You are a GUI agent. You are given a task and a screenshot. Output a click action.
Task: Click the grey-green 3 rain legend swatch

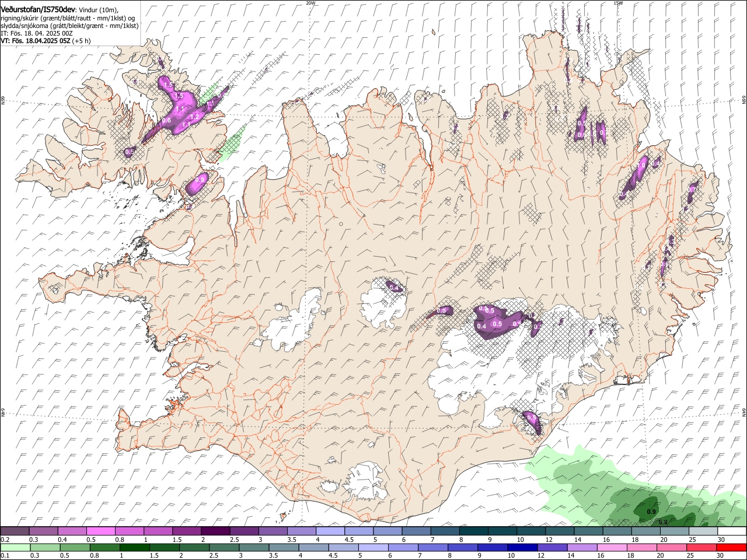tap(254, 547)
